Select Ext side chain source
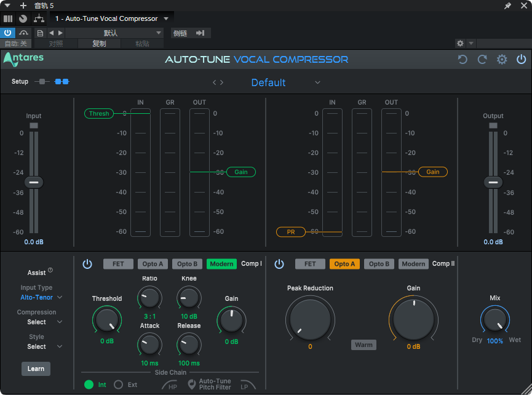532x395 pixels. 119,385
